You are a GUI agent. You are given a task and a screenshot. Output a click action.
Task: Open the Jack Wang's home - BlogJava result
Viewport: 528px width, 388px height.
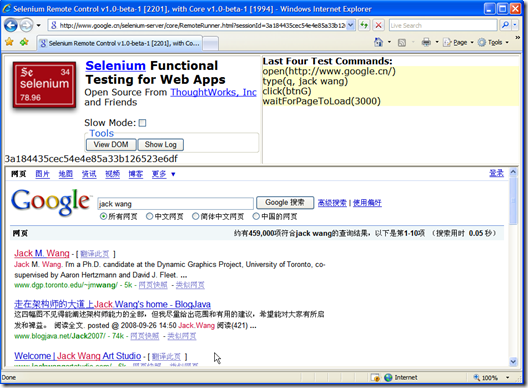pos(112,304)
